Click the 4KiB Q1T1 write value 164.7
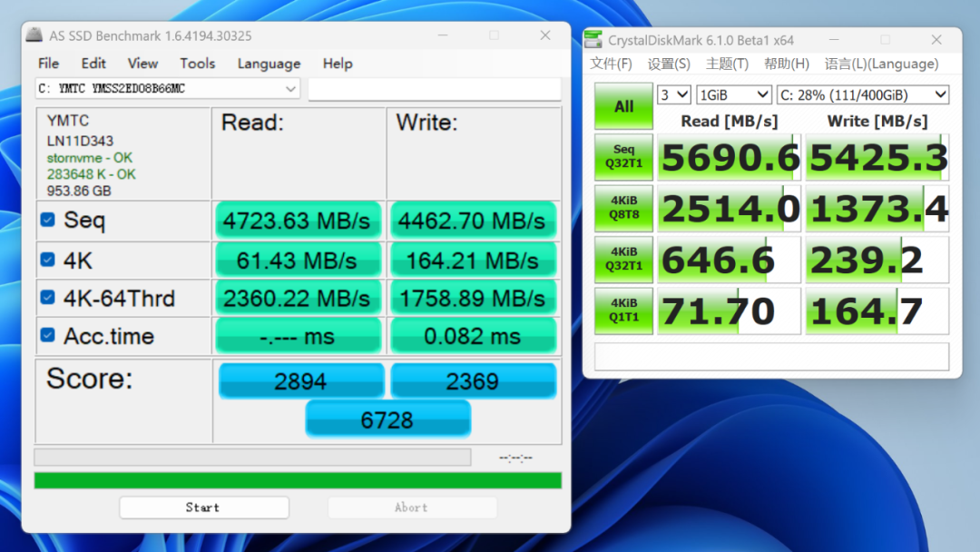980x552 pixels. 877,310
